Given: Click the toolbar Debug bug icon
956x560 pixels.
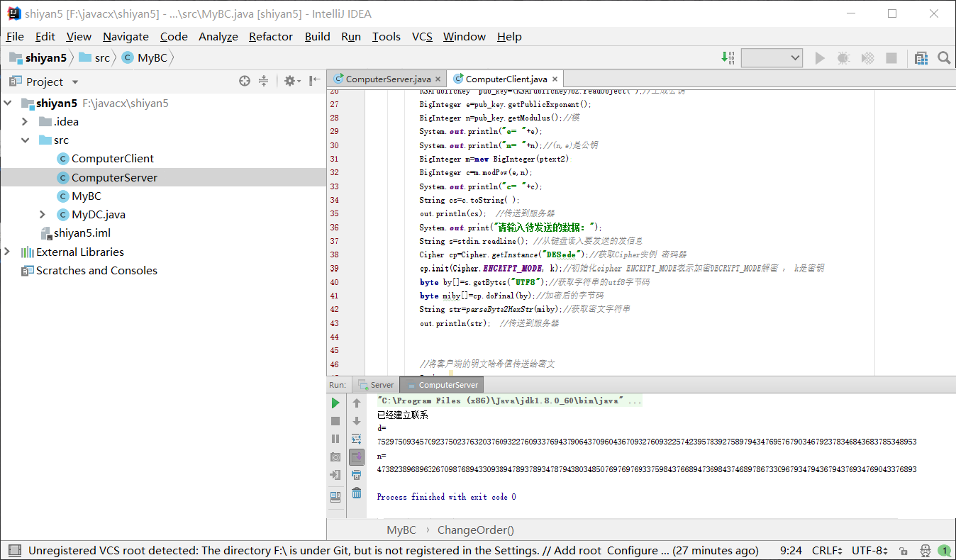Looking at the screenshot, I should coord(843,58).
